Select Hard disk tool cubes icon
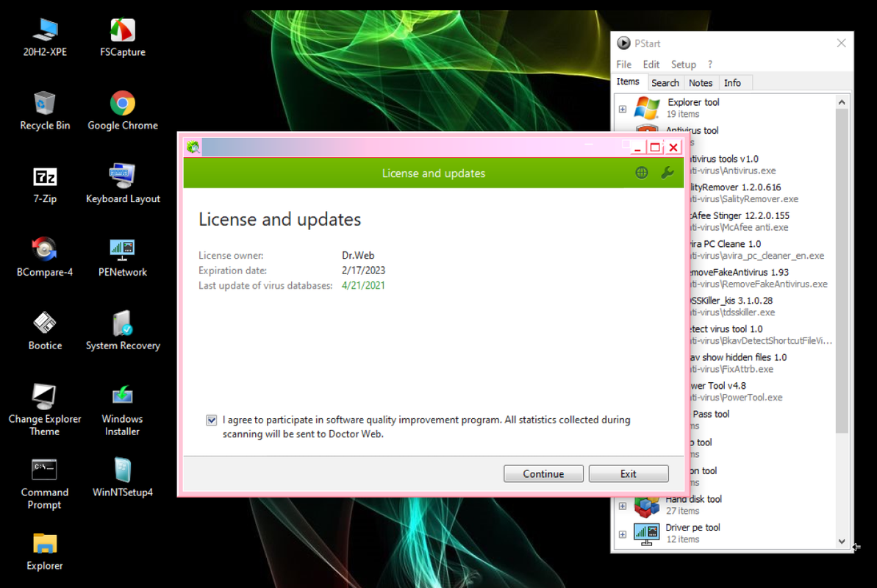This screenshot has width=877, height=588. pos(647,506)
